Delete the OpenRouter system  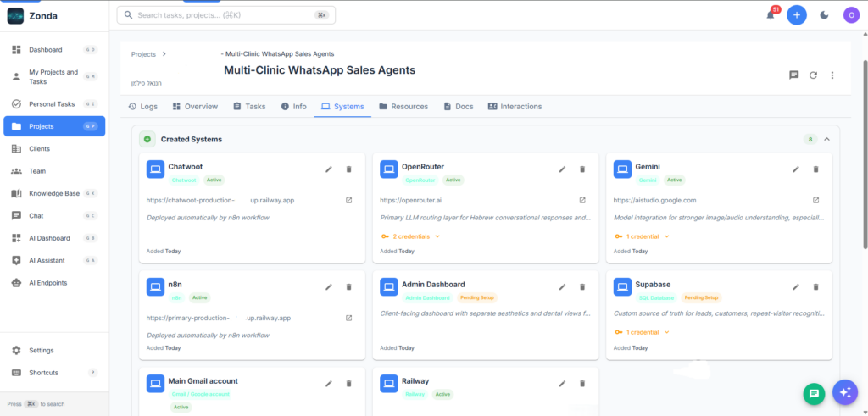tap(582, 169)
